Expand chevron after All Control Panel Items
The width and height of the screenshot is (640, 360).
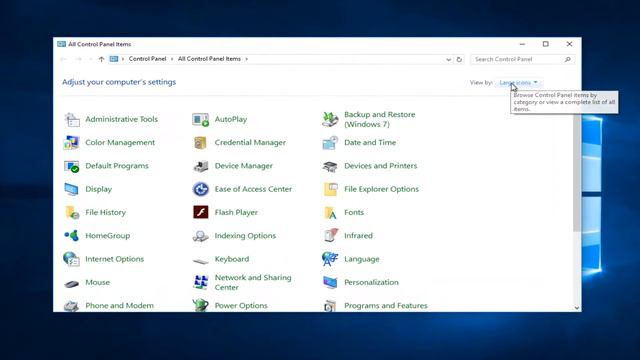247,59
